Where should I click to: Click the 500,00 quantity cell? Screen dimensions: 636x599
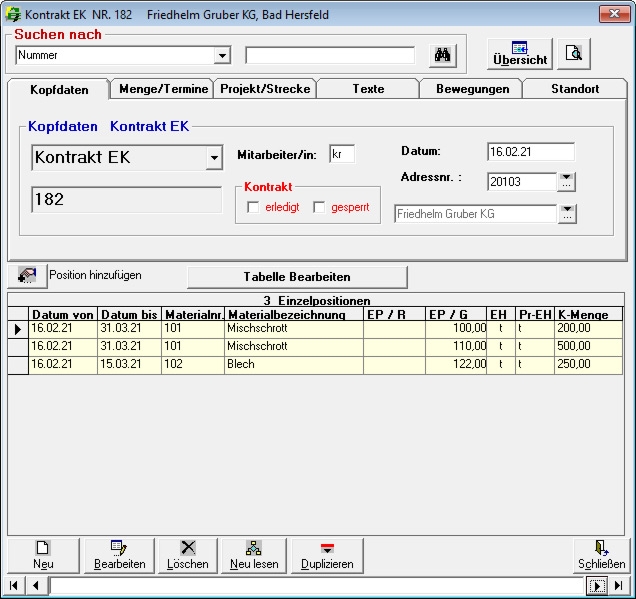(588, 346)
